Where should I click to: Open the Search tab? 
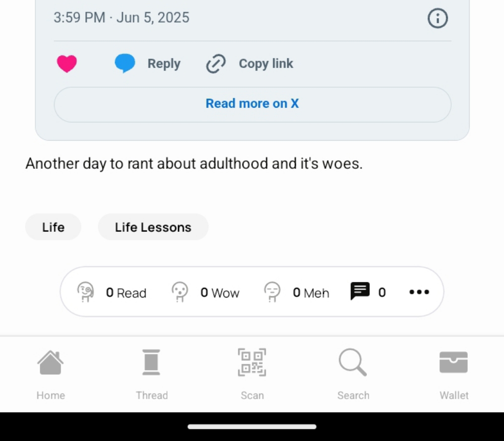[353, 374]
